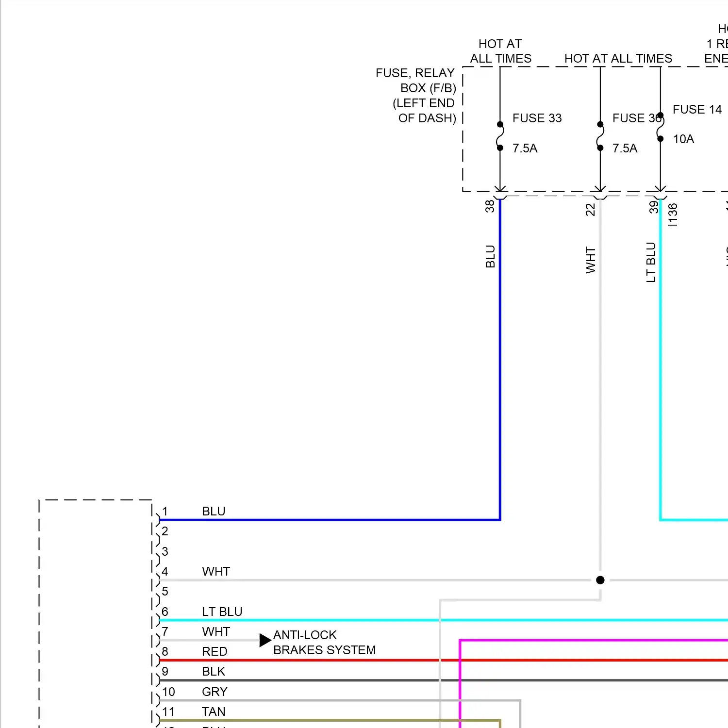Select the FUSE 33 label

point(537,118)
